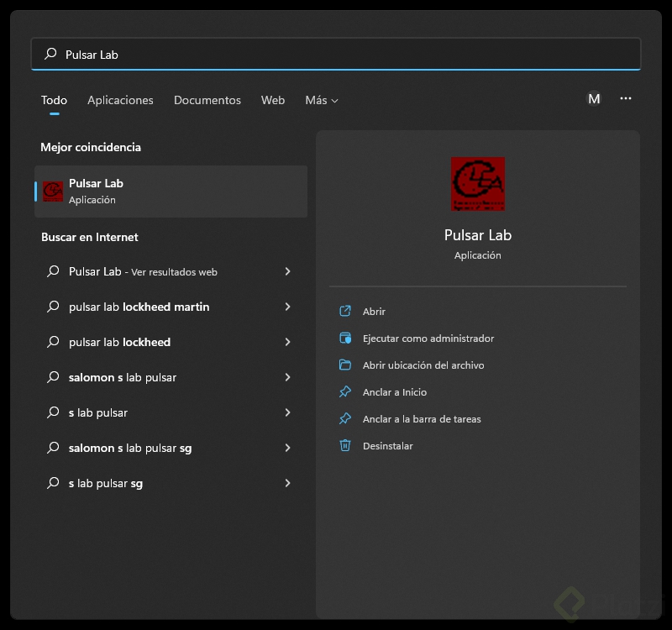Click the 's lab pulsar sg' suggestion
This screenshot has height=630, width=672.
point(106,484)
